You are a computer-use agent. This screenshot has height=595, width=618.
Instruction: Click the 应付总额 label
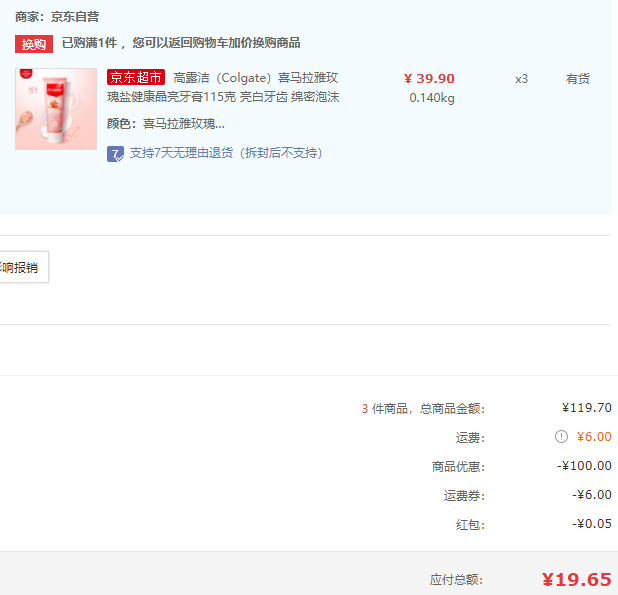click(456, 580)
